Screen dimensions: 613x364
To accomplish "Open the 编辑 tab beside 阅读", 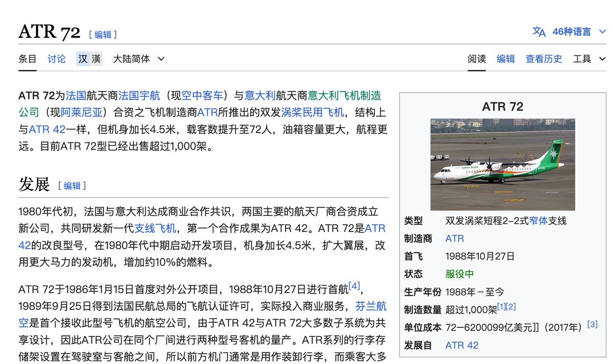I will 506,59.
